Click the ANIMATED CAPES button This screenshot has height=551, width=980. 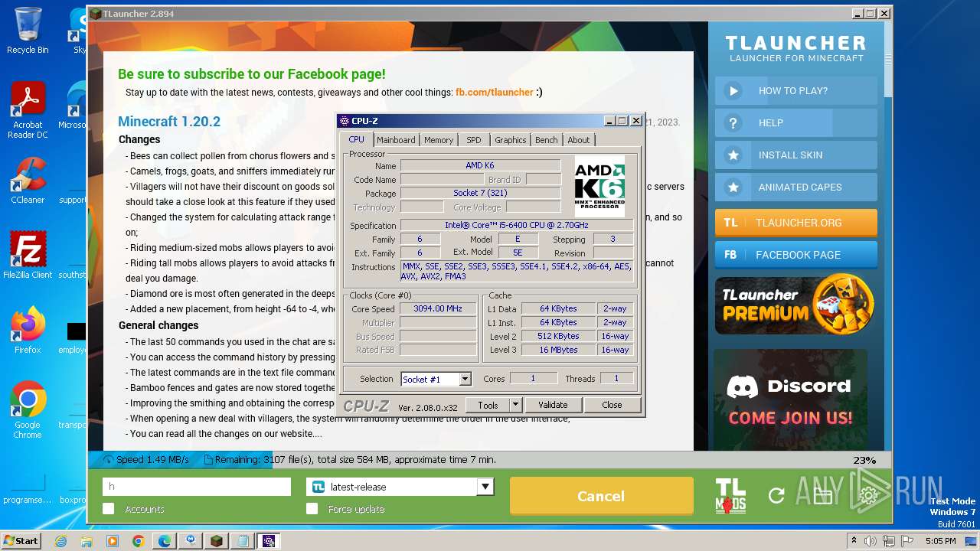796,187
